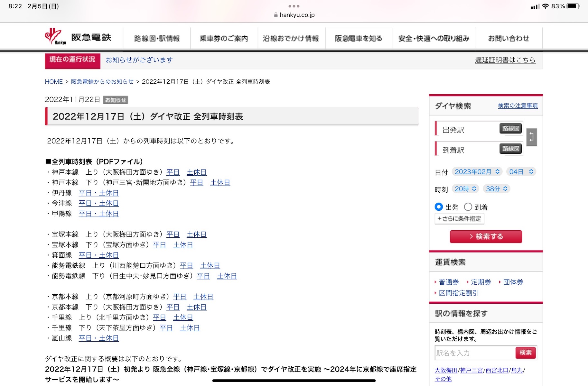
Task: Open 箕面線 平日・土休日 timetable PDF
Action: point(99,255)
